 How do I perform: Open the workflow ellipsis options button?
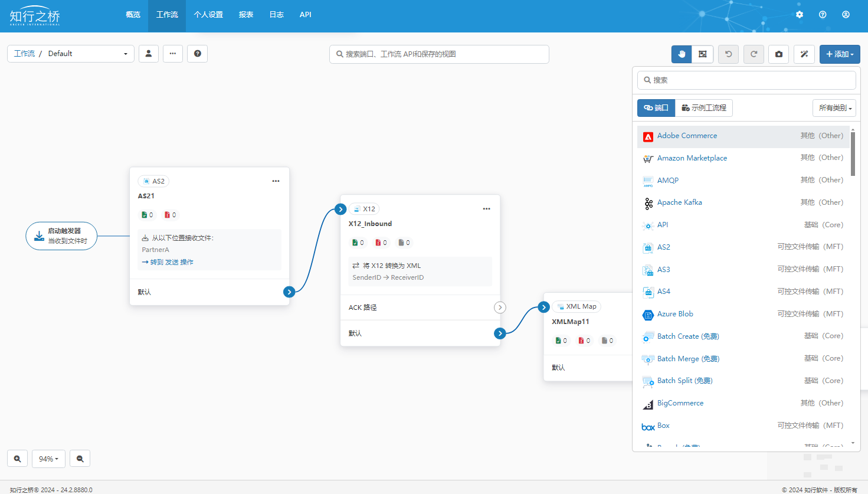(173, 54)
